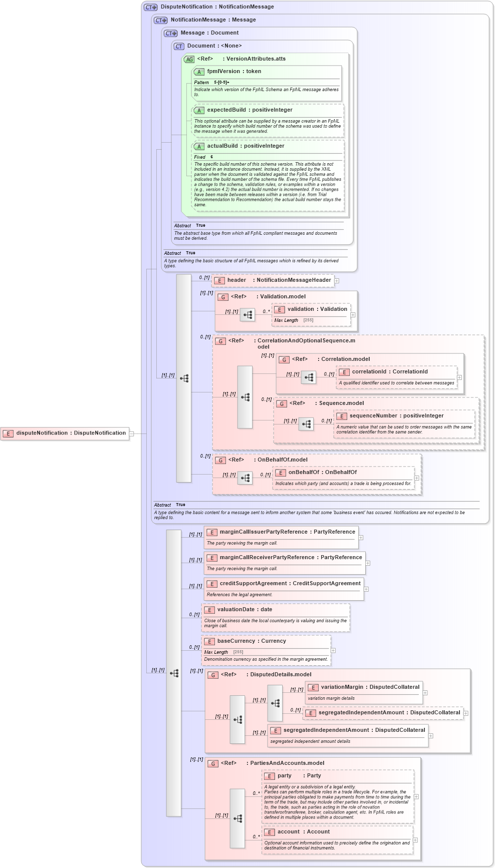Expand the correlationId : CorrelationId element

click(x=459, y=377)
